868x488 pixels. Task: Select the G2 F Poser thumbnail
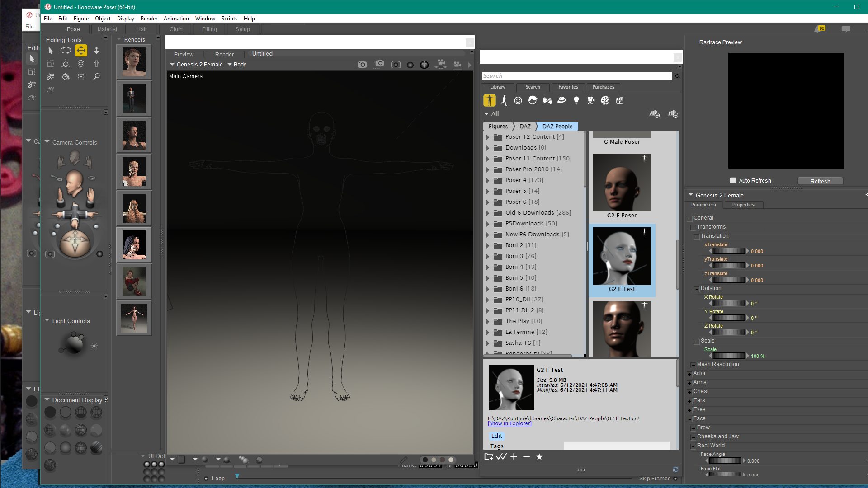[x=622, y=183]
